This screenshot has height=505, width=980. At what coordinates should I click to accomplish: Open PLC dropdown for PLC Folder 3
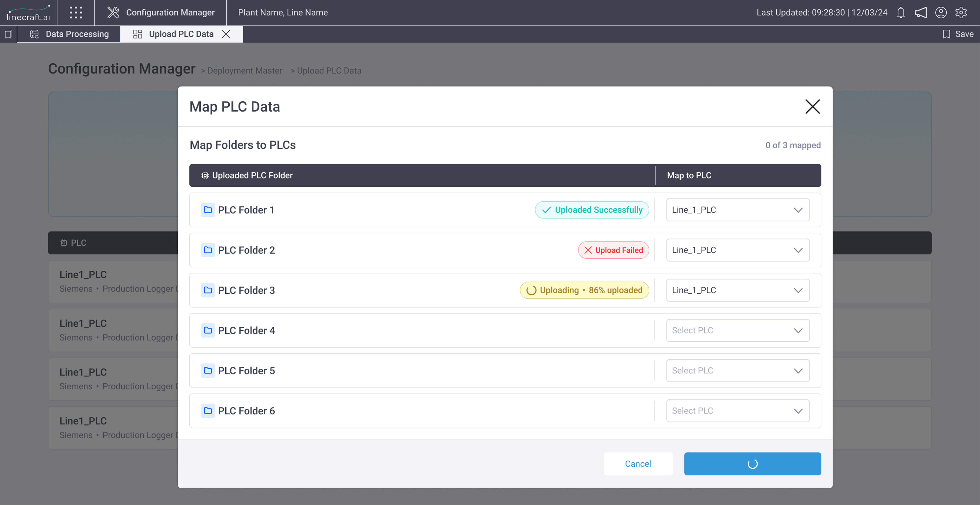738,290
